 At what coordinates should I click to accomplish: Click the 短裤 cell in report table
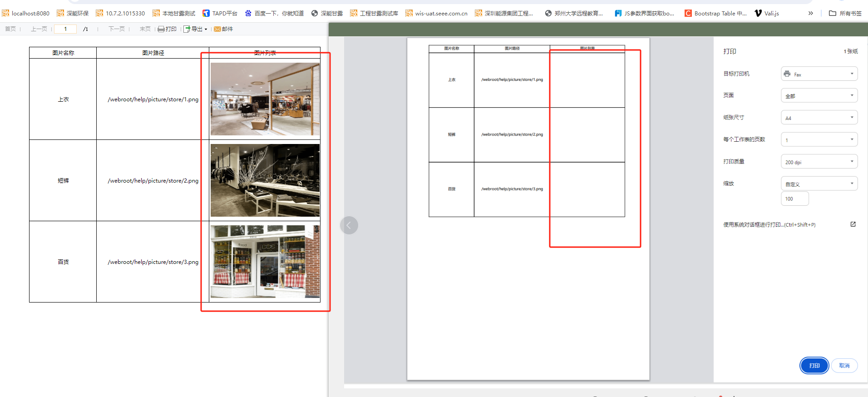tap(63, 181)
